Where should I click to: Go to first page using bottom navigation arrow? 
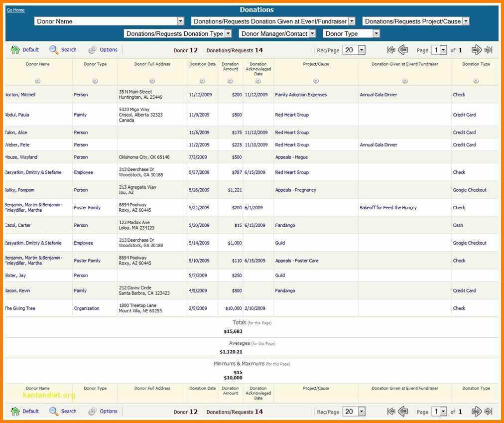[391, 412]
